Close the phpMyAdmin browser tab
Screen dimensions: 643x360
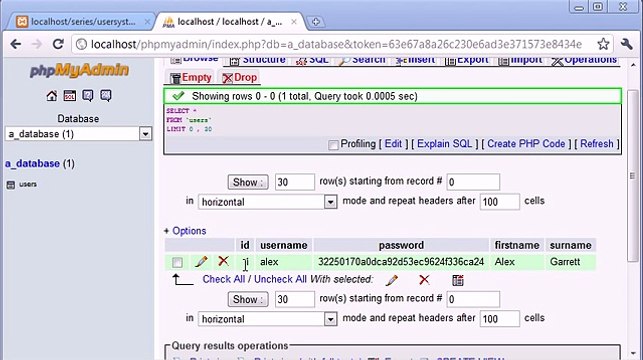[294, 22]
